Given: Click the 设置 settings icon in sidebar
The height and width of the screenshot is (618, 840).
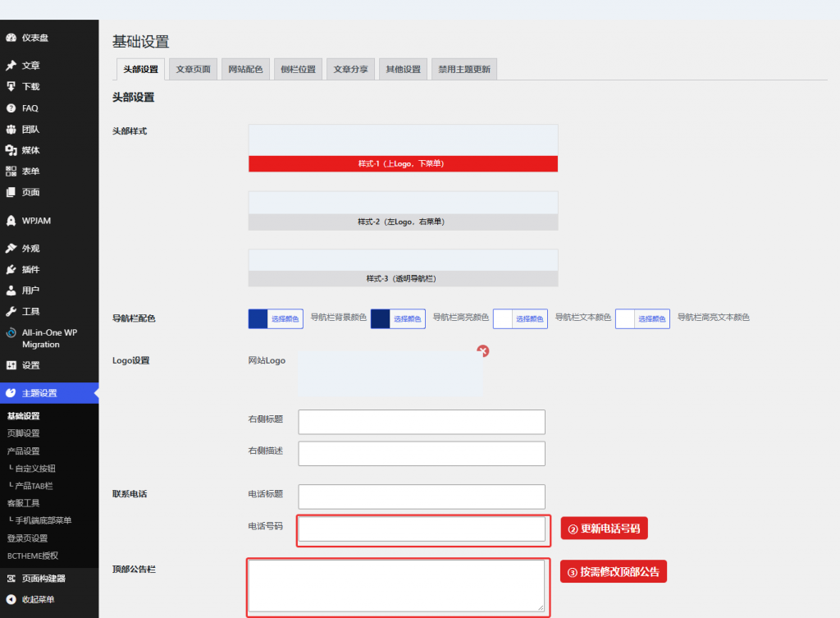Looking at the screenshot, I should tap(11, 365).
